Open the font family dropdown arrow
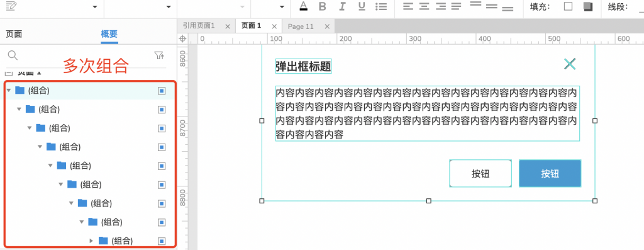The width and height of the screenshot is (644, 250). (169, 7)
